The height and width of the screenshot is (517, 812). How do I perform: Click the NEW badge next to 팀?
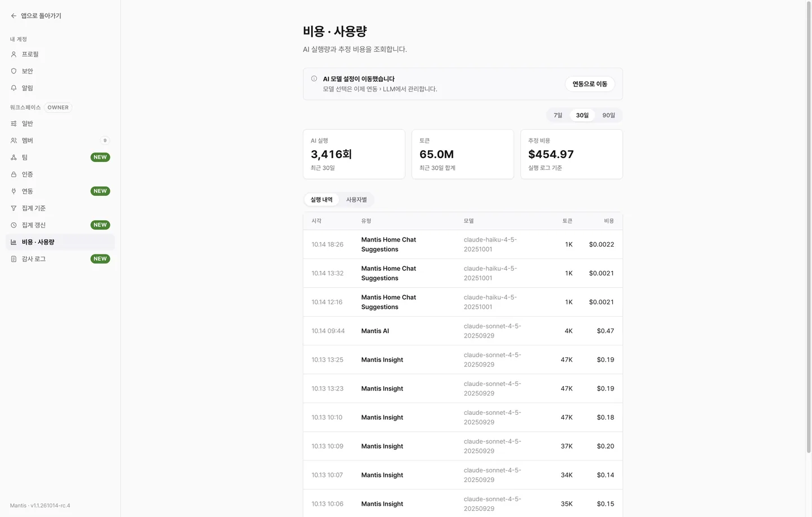pos(100,157)
